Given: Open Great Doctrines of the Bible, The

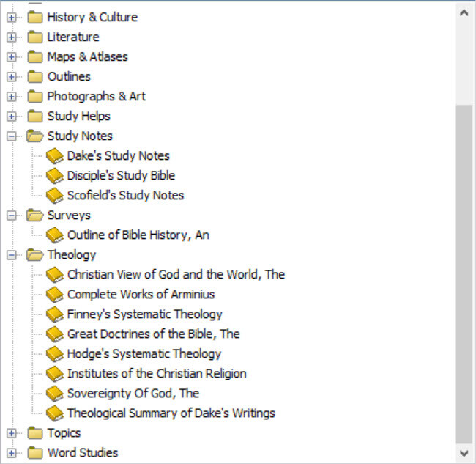Looking at the screenshot, I should tap(153, 334).
